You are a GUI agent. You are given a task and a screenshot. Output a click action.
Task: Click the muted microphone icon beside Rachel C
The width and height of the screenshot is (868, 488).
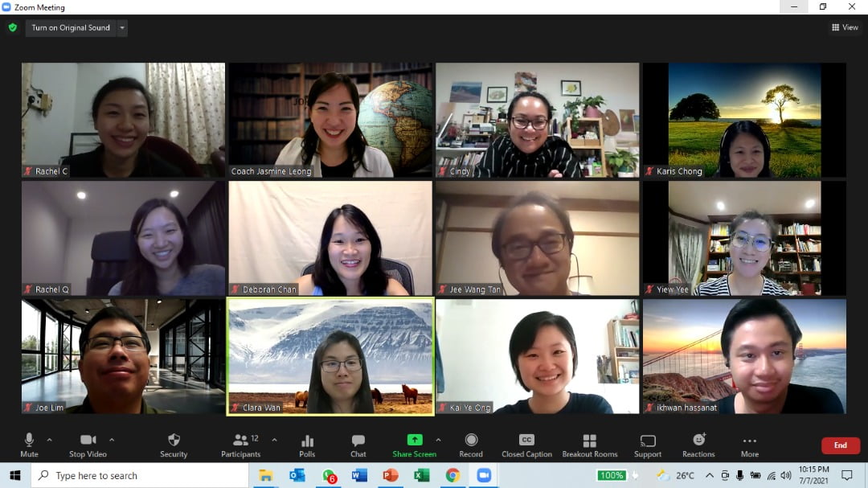[27, 171]
